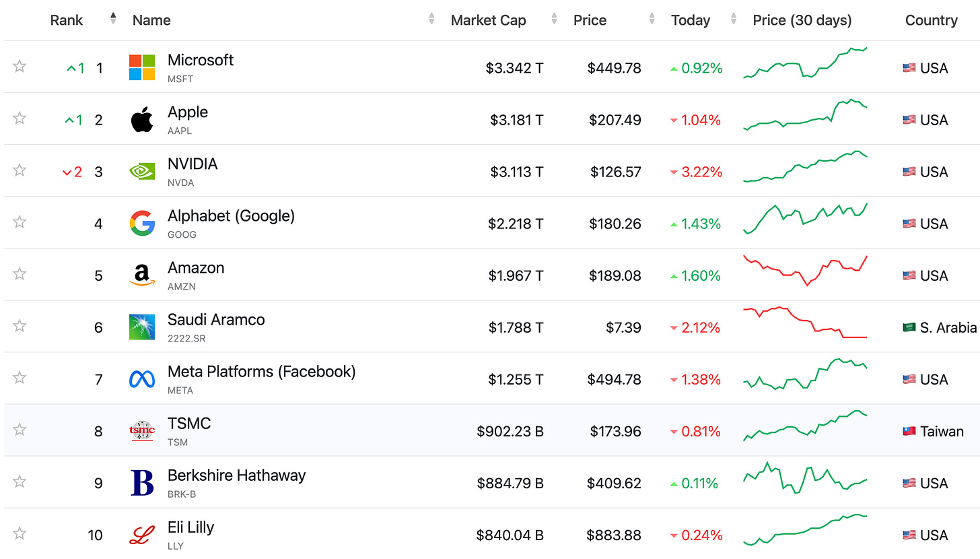Click NVIDIA's red rank-down arrow

[67, 172]
